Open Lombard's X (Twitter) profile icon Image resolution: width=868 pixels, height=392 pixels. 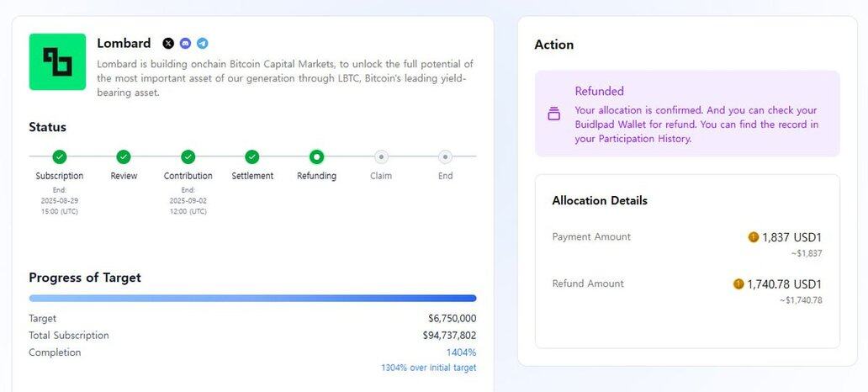coord(168,43)
